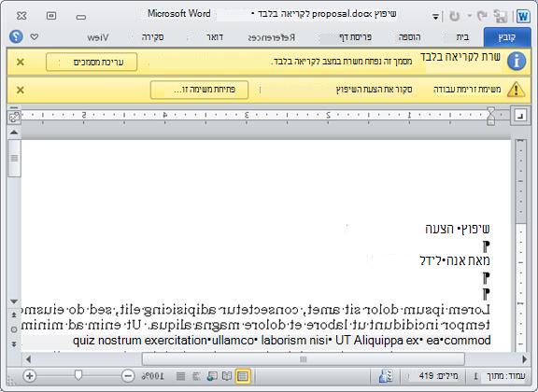538x392 pixels.
Task: Click the word count 'מילים: 419' in the status bar
Action: click(438, 376)
